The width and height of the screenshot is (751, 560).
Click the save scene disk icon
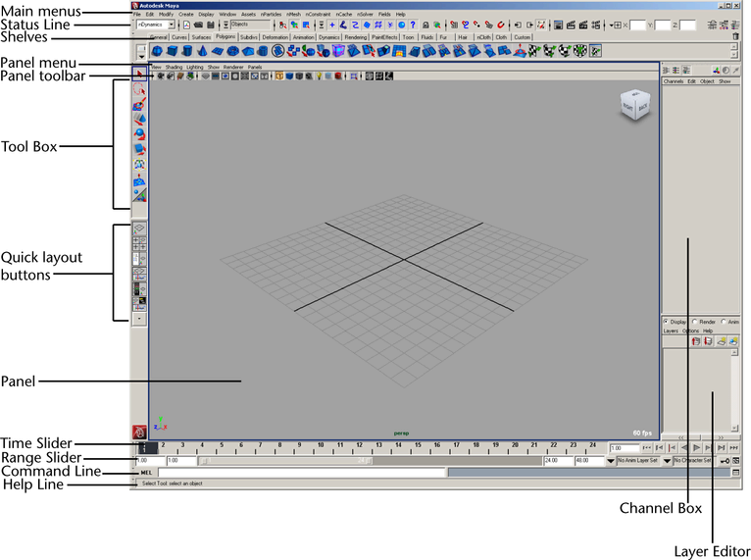(210, 25)
